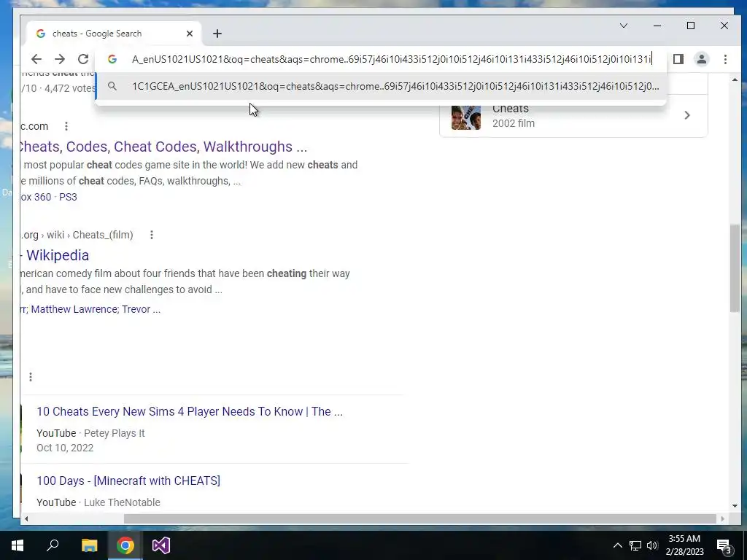
Task: Click the Google icon in address bar
Action: pos(112,59)
